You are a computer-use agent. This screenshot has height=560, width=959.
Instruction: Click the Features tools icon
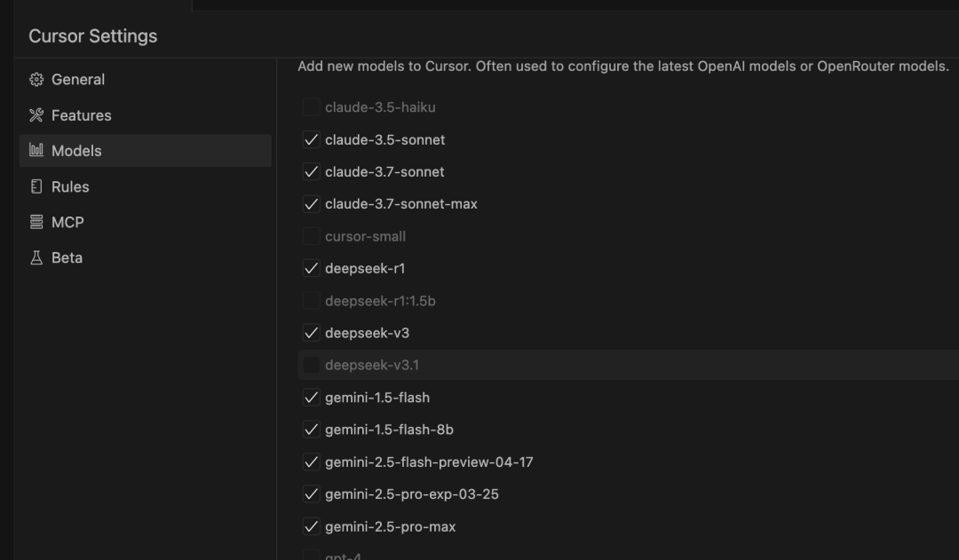click(x=36, y=115)
